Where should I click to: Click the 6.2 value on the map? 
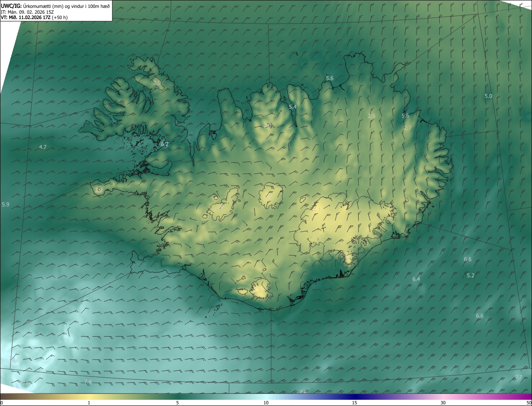[x=165, y=144]
